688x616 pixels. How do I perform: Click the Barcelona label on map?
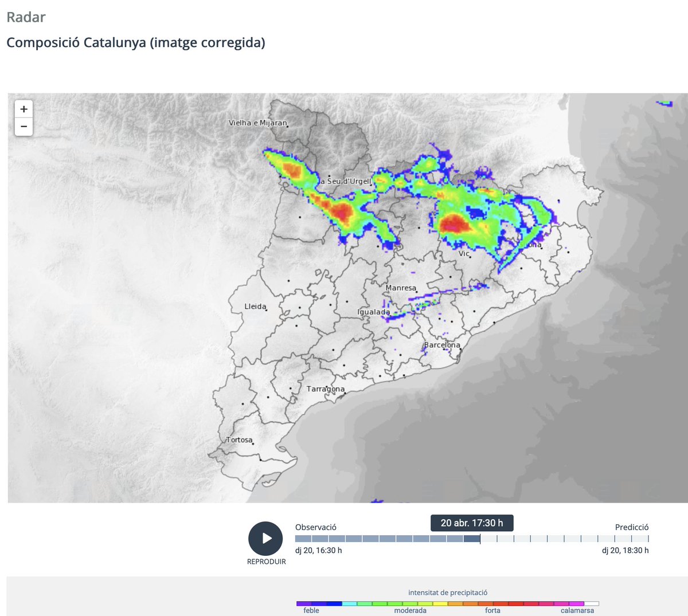(442, 345)
